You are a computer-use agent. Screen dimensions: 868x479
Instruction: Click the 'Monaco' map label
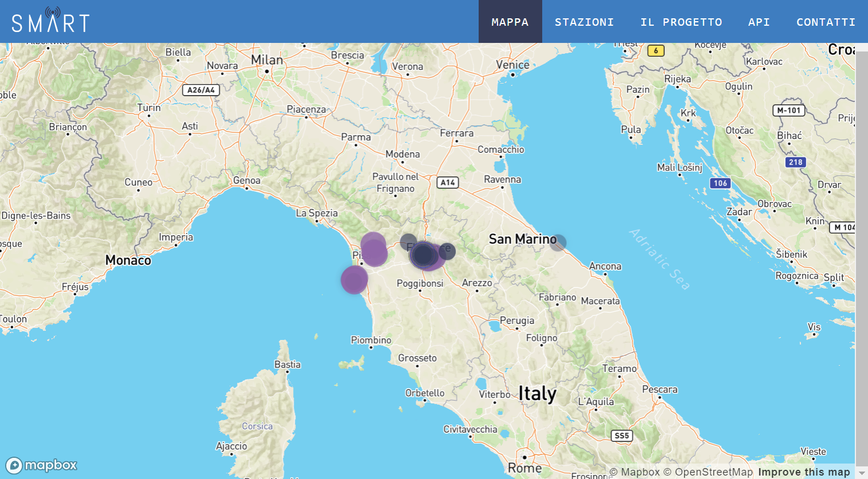click(x=128, y=260)
